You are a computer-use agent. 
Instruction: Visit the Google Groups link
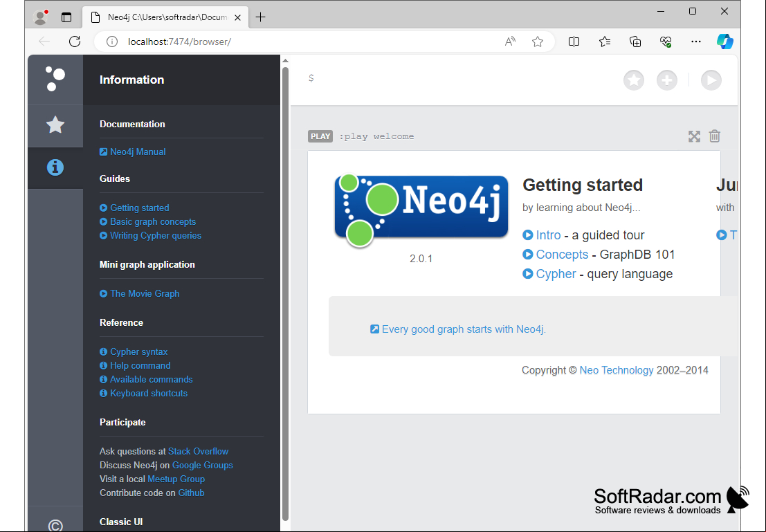click(x=202, y=465)
